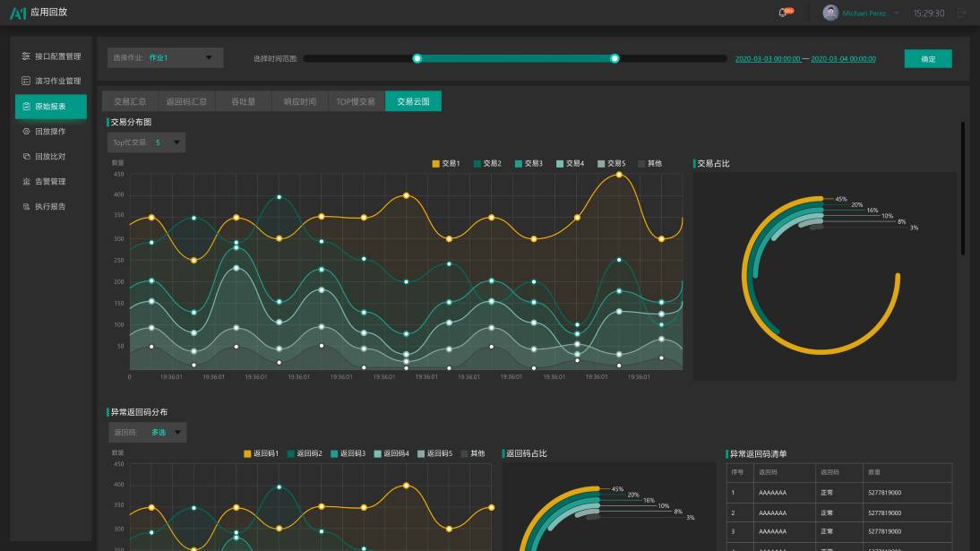980x551 pixels.
Task: Toggle 其他 in the 交易分布图 legend
Action: tap(650, 163)
